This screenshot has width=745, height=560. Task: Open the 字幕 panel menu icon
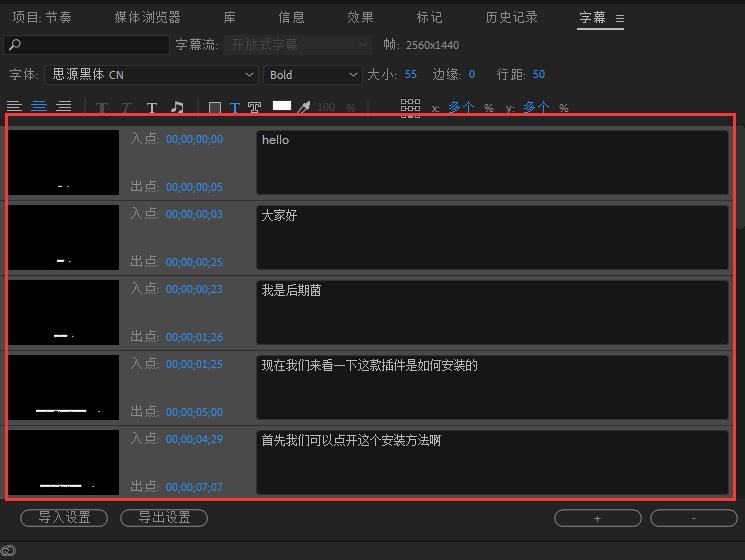[x=620, y=18]
